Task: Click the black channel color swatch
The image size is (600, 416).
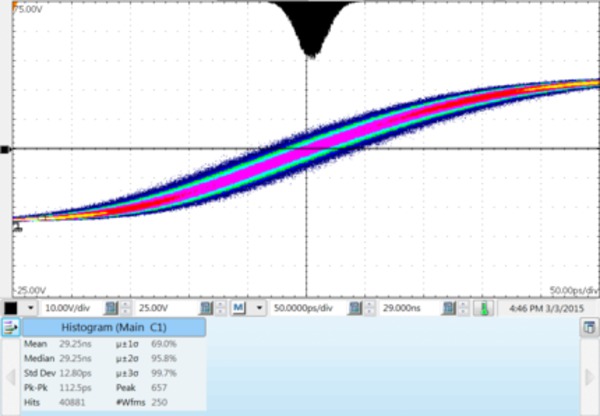Action: [12, 307]
